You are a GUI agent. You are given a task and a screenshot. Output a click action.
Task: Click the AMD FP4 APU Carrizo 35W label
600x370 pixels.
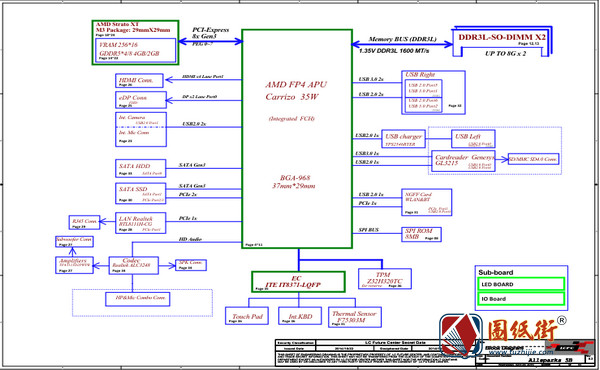click(296, 91)
